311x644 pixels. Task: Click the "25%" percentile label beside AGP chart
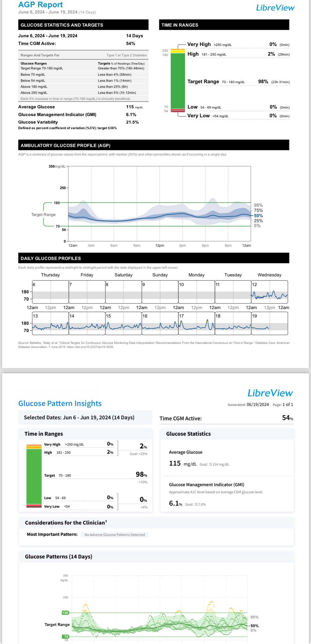258,221
